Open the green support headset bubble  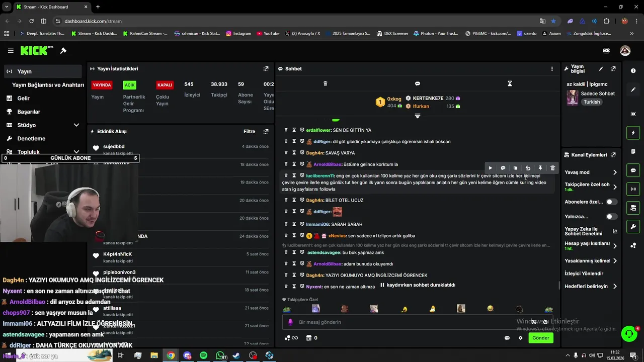click(629, 333)
